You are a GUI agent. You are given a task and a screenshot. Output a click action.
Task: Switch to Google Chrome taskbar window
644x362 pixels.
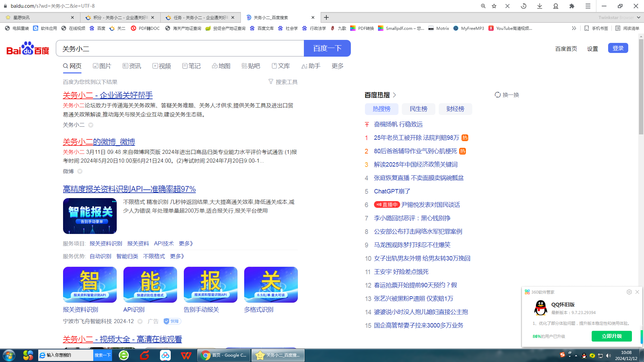point(224,355)
